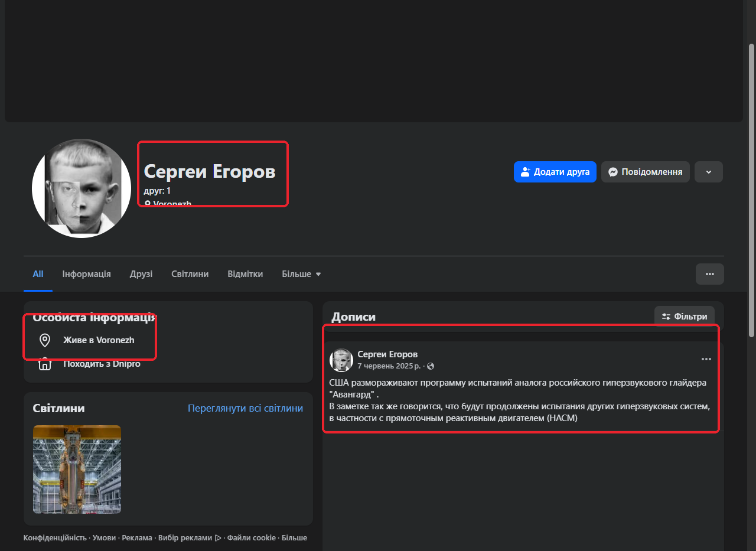Open Переглянути всі світлини link
This screenshot has width=756, height=551.
tap(245, 408)
